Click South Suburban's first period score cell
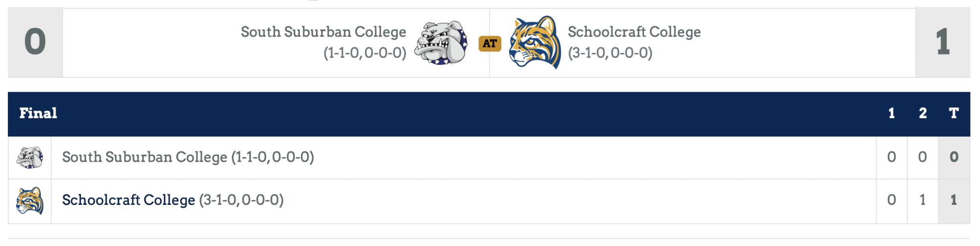The height and width of the screenshot is (246, 980). [x=892, y=157]
